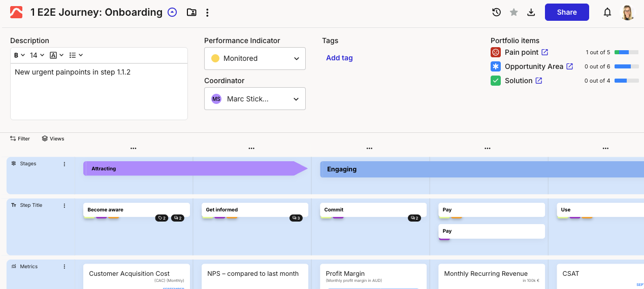The image size is (644, 289).
Task: Open the Coordinator Marc Stick dropdown
Action: click(255, 98)
